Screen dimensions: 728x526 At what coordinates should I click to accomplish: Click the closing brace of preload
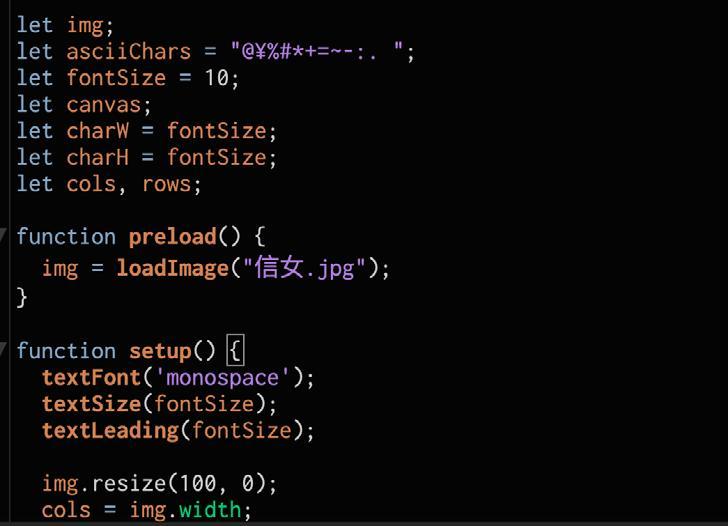[x=22, y=297]
